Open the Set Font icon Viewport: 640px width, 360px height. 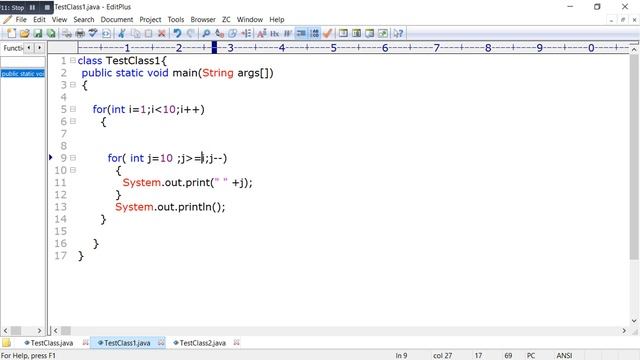(x=262, y=33)
